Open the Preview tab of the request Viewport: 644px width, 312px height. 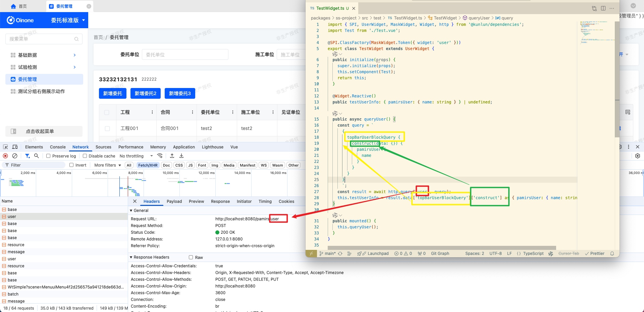(197, 202)
